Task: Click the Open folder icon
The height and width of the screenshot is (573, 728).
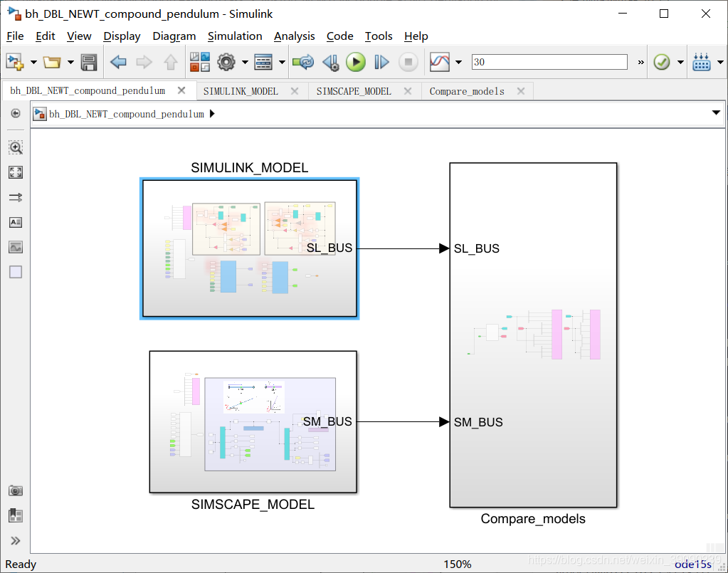Action: [x=52, y=62]
